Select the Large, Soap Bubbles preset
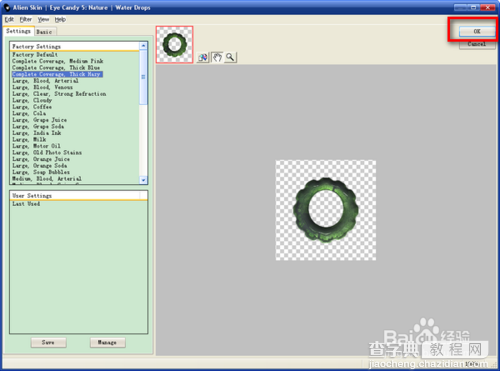Image resolution: width=500 pixels, height=371 pixels. tap(41, 172)
